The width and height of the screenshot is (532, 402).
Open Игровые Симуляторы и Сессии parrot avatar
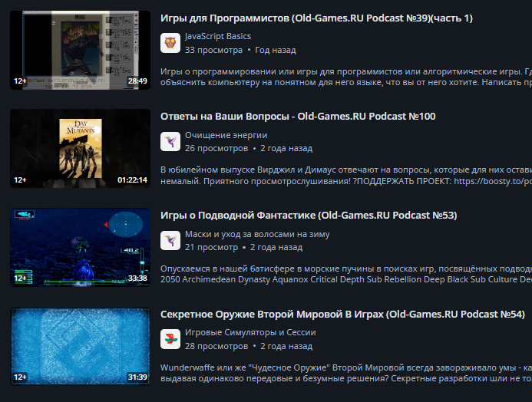[170, 339]
